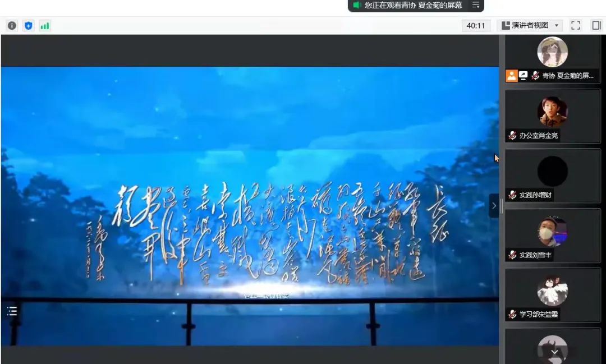606x364 pixels.
Task: Click 学习部宋益霖's muted microphone icon
Action: pyautogui.click(x=512, y=314)
